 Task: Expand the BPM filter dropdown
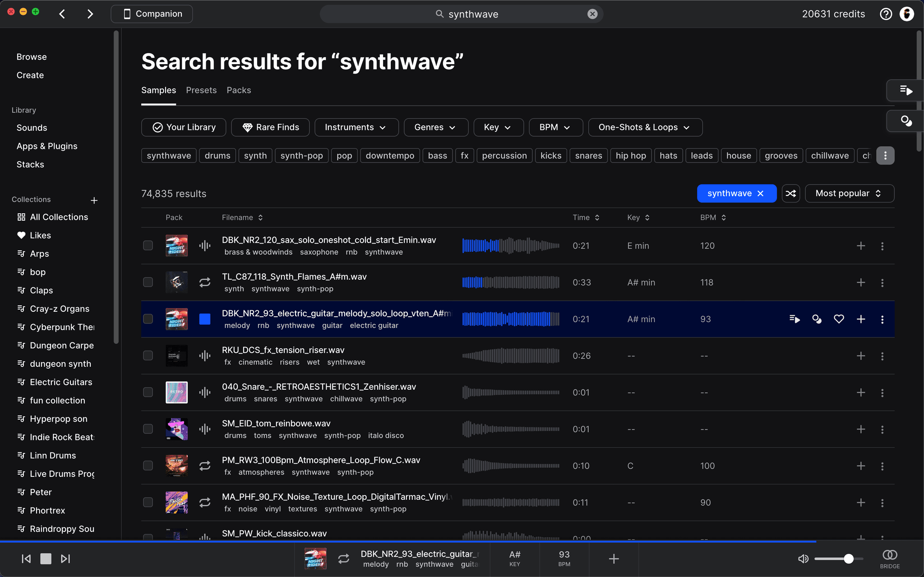coord(556,127)
